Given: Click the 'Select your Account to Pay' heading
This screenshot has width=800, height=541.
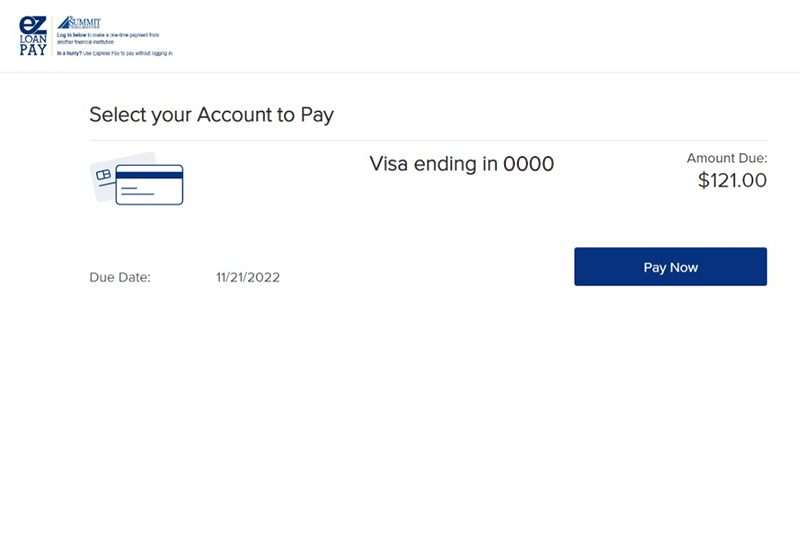Looking at the screenshot, I should 211,115.
